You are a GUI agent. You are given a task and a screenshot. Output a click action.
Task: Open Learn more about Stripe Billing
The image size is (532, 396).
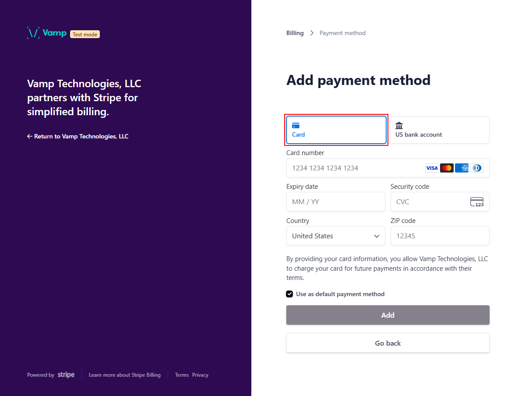pos(125,375)
